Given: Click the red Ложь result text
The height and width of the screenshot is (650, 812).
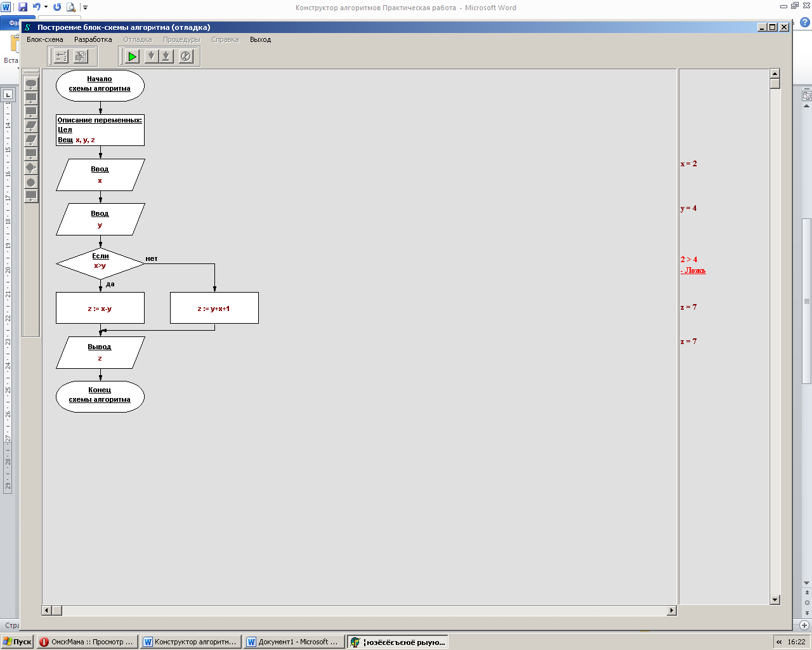Looking at the screenshot, I should [x=693, y=270].
